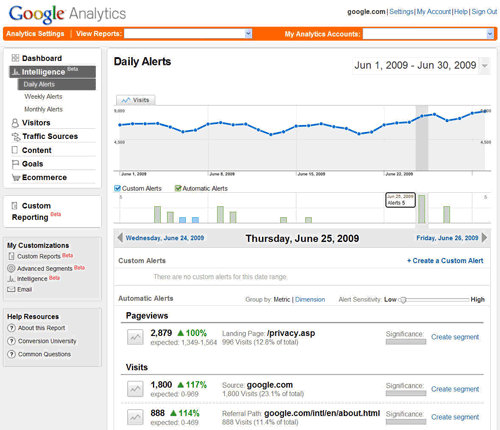The width and height of the screenshot is (500, 430).
Task: Click the highlighted June 25 point on Visits line
Action: point(422,116)
